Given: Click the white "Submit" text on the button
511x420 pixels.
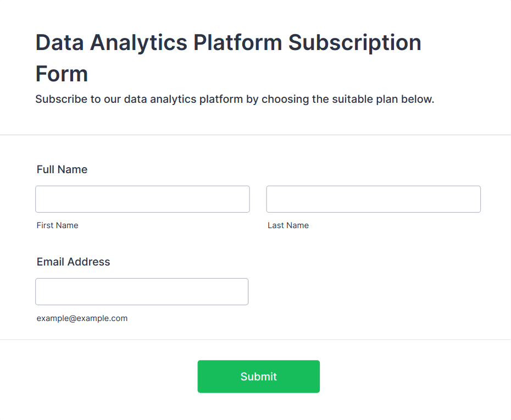Looking at the screenshot, I should coord(258,377).
